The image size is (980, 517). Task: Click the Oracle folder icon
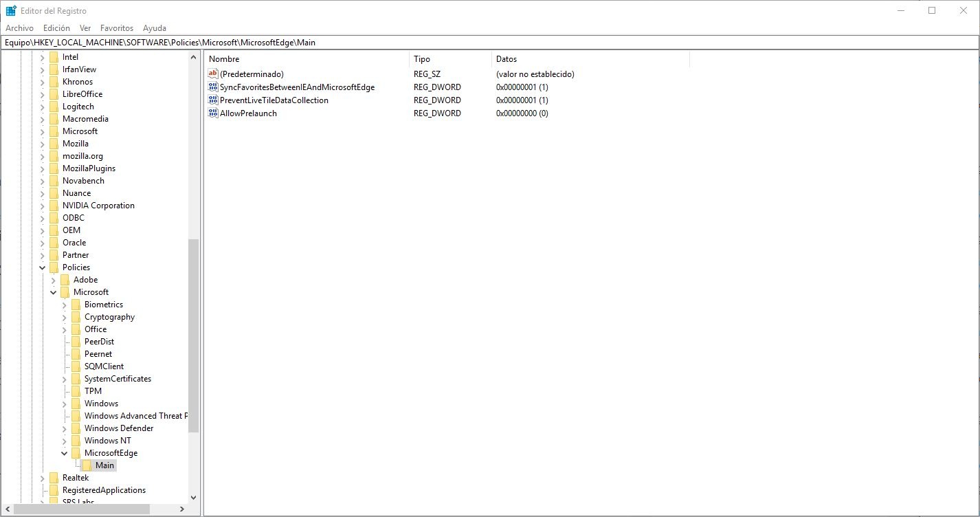coord(54,243)
